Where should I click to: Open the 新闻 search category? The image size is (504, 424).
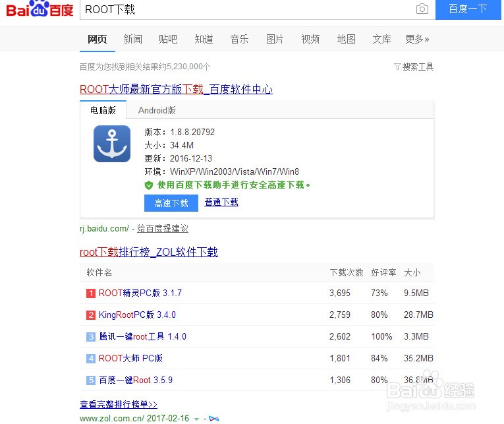[132, 40]
